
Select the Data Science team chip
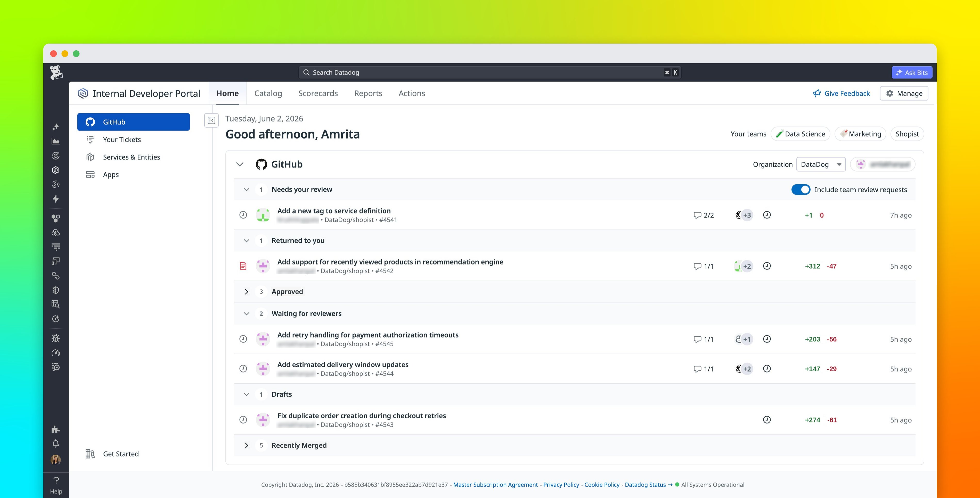click(801, 134)
